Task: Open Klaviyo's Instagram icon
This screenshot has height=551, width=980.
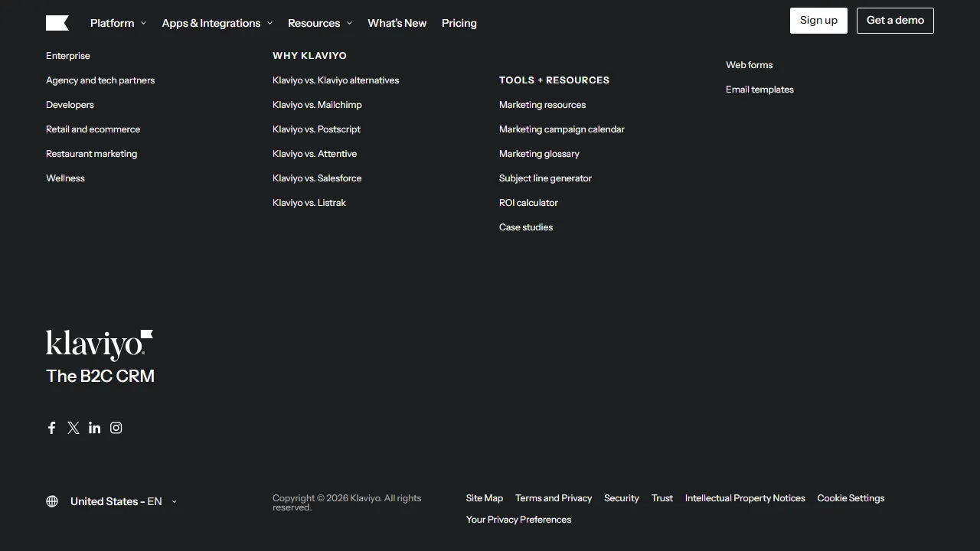Action: 116,428
